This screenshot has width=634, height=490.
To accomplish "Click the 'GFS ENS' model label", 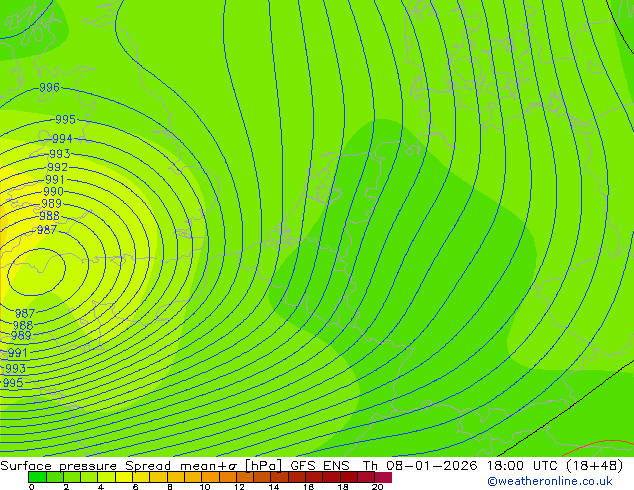I will tap(320, 466).
